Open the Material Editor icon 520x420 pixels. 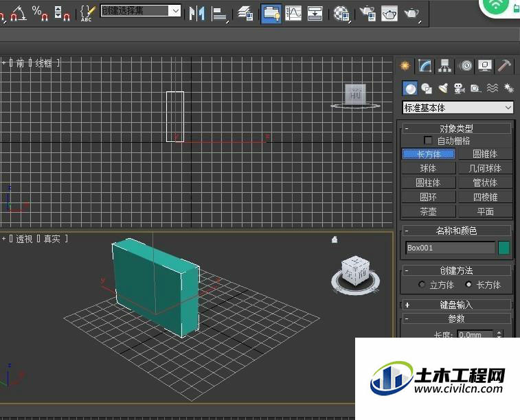(342, 14)
